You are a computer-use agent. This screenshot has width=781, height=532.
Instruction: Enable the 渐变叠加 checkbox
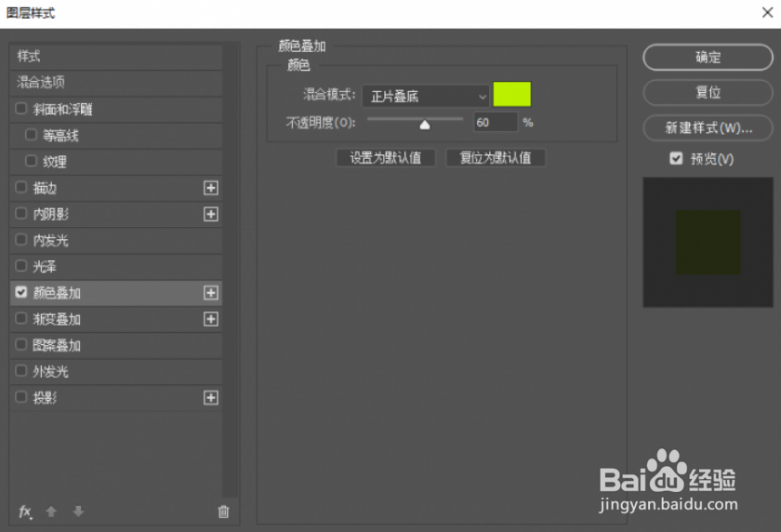(20, 318)
